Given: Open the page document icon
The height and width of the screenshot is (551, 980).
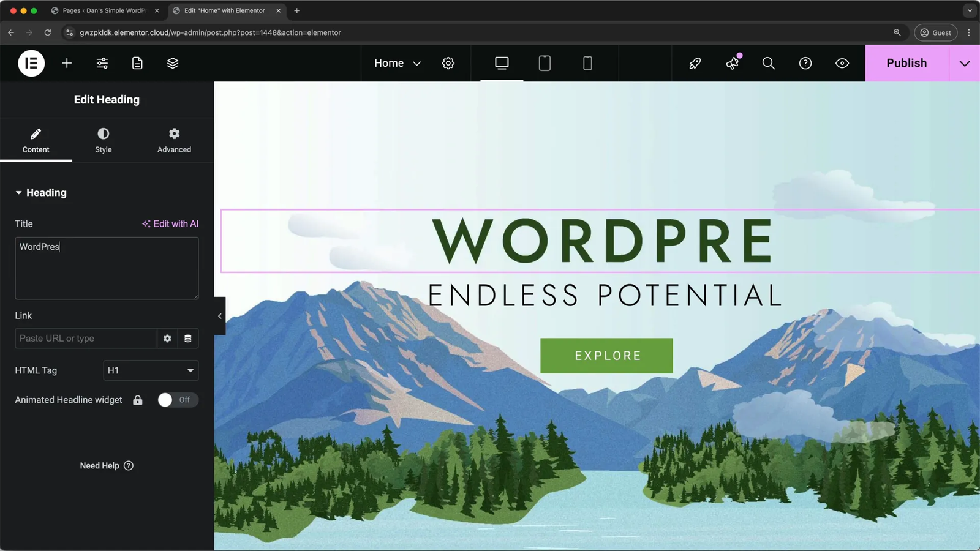Looking at the screenshot, I should point(137,63).
